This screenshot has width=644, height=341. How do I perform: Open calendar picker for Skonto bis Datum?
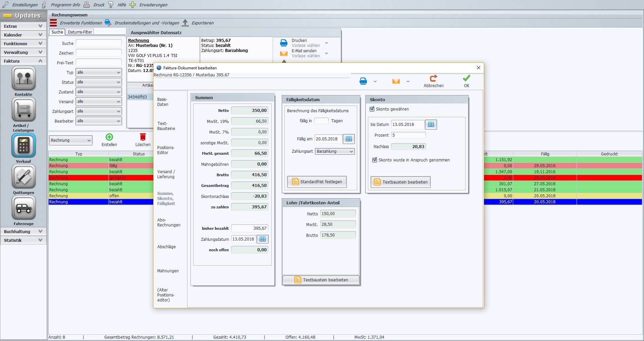(x=431, y=125)
